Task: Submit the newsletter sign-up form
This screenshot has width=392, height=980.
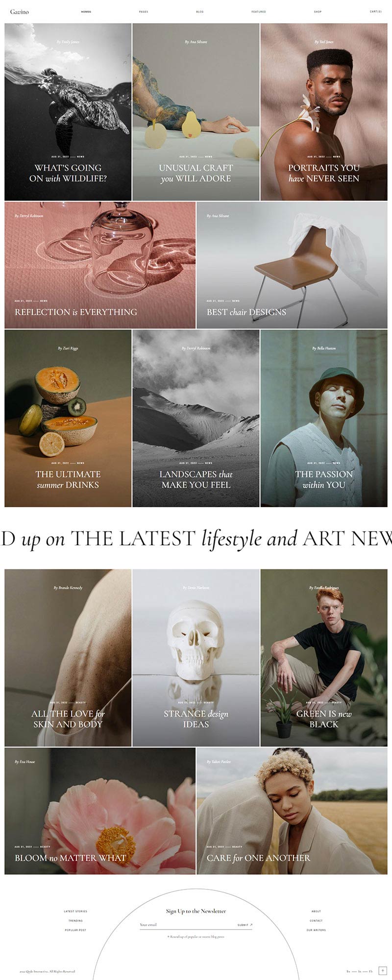Action: 245,925
